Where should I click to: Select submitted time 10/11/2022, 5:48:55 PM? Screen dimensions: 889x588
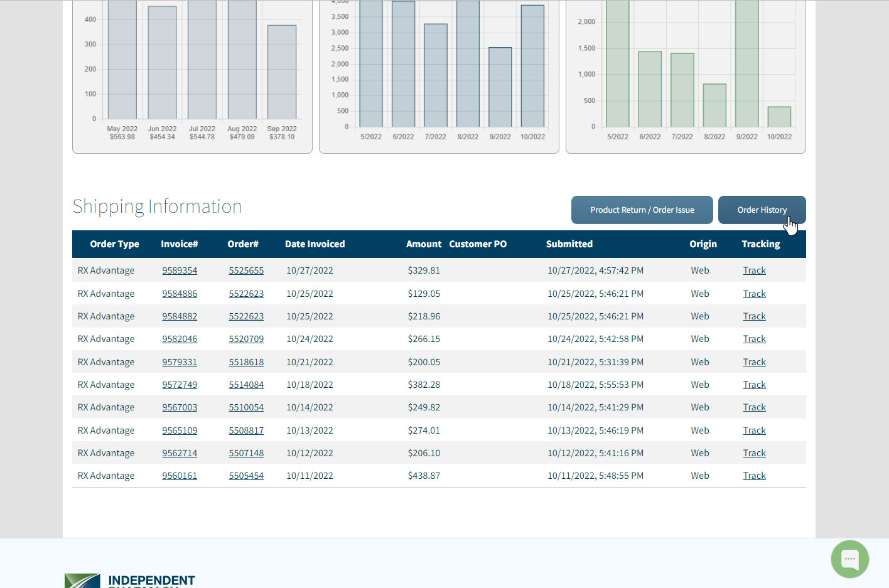(595, 476)
